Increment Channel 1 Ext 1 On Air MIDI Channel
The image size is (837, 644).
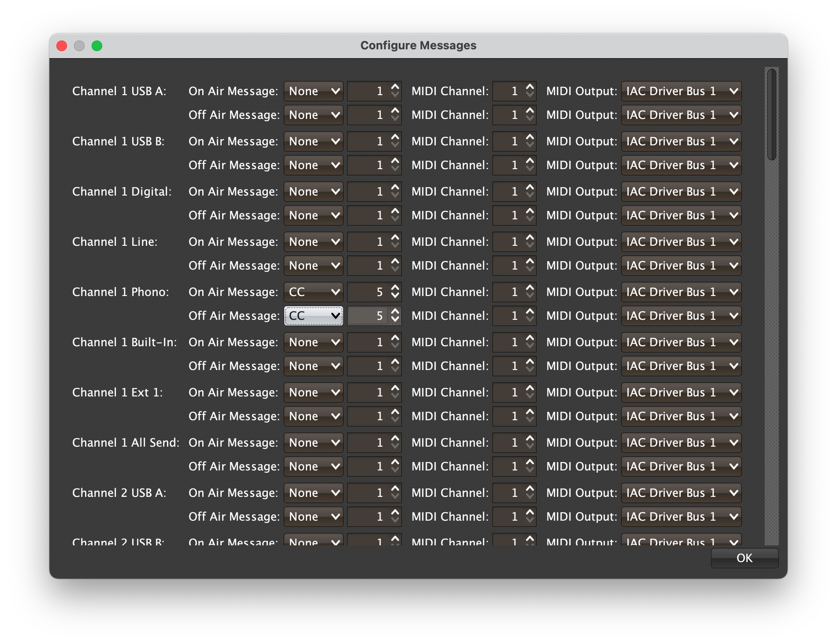pyautogui.click(x=530, y=388)
